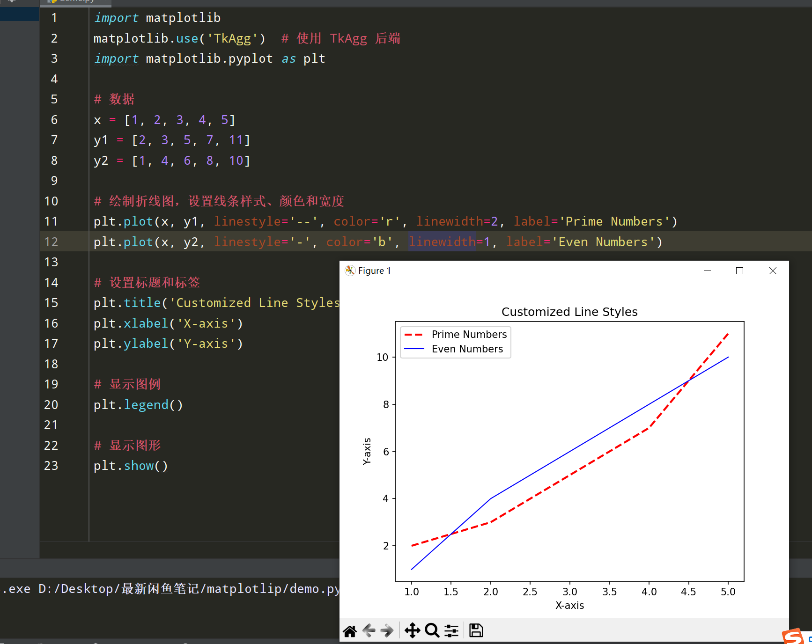Activate Zoom to rectangle magnifier tool

click(x=432, y=631)
